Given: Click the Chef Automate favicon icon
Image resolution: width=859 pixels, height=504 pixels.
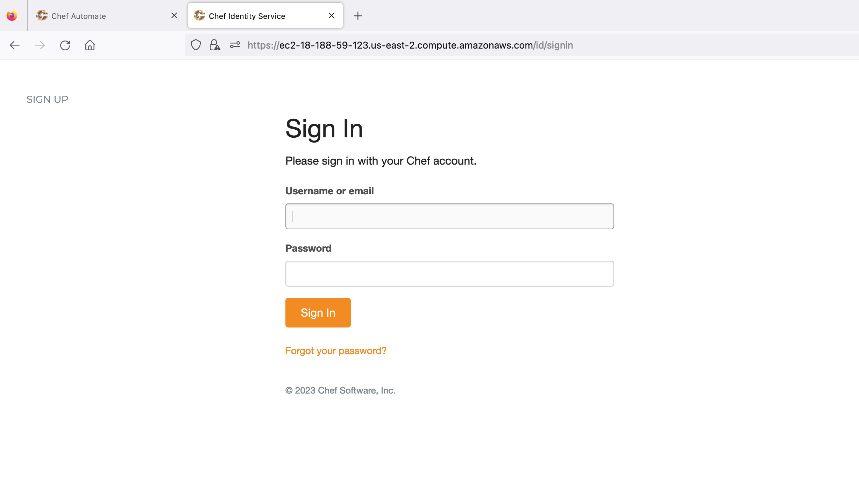Looking at the screenshot, I should (x=41, y=16).
